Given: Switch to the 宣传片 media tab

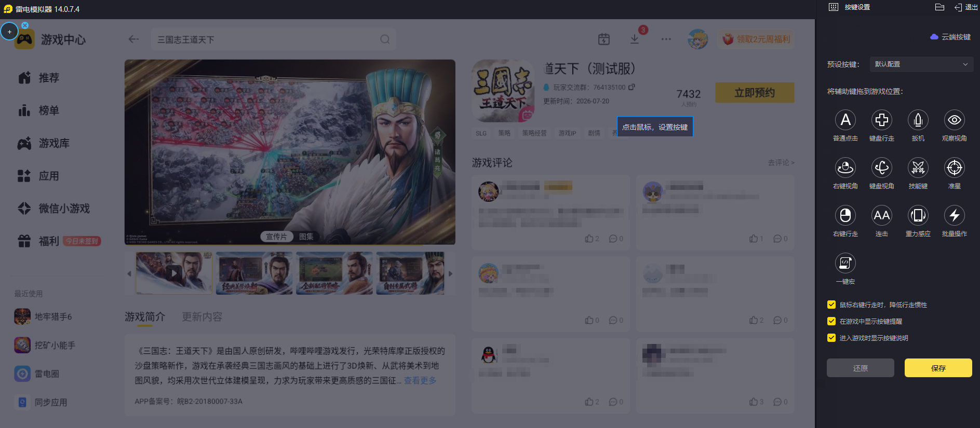Looking at the screenshot, I should point(276,237).
